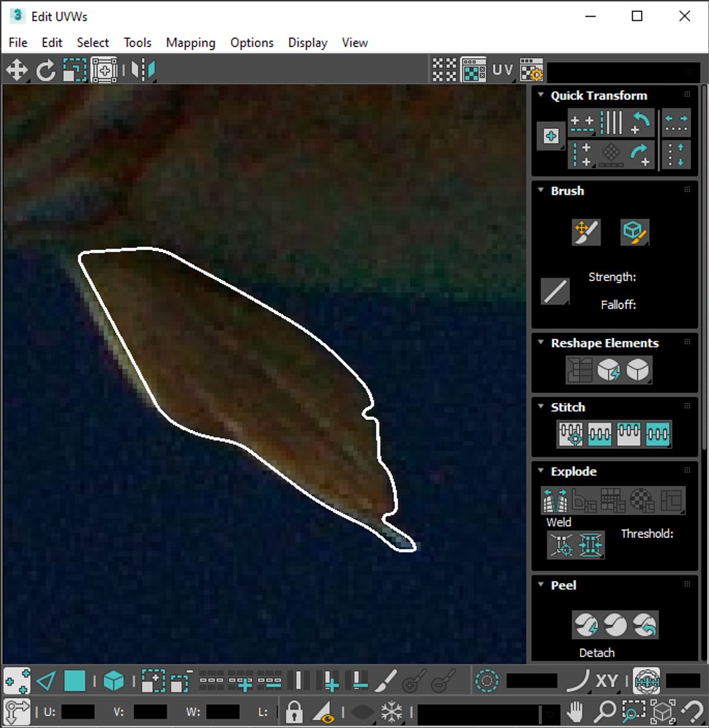Toggle Select By Element cube icon
This screenshot has height=728, width=709.
click(114, 681)
